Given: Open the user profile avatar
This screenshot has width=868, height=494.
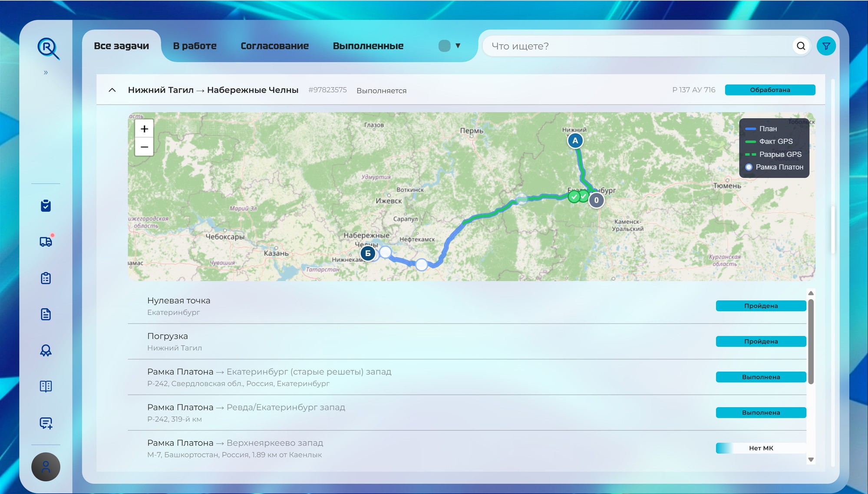Looking at the screenshot, I should pyautogui.click(x=46, y=467).
